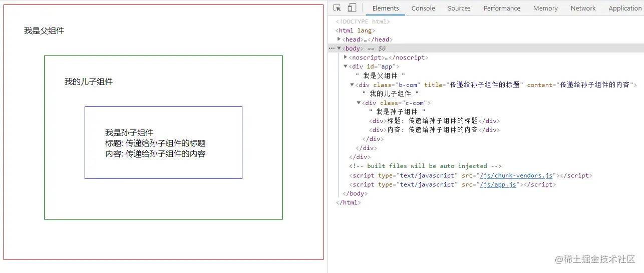The image size is (644, 273).
Task: Open the Memory tab
Action: tap(545, 8)
